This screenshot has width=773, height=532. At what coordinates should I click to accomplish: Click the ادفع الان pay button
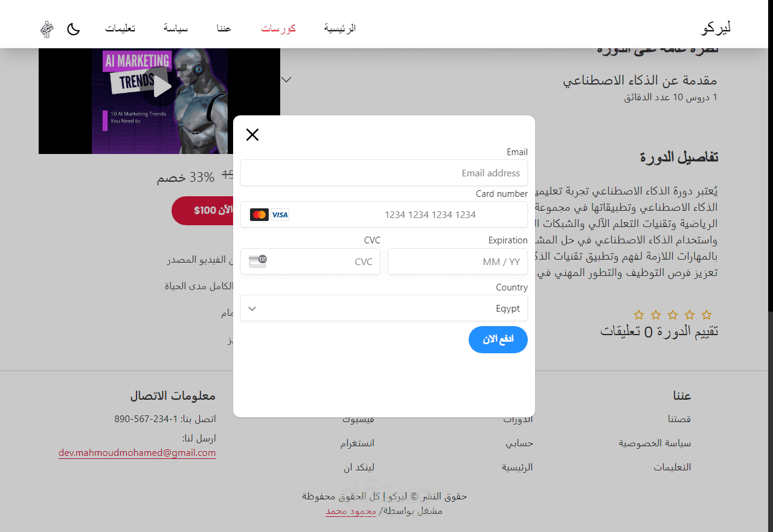click(498, 339)
